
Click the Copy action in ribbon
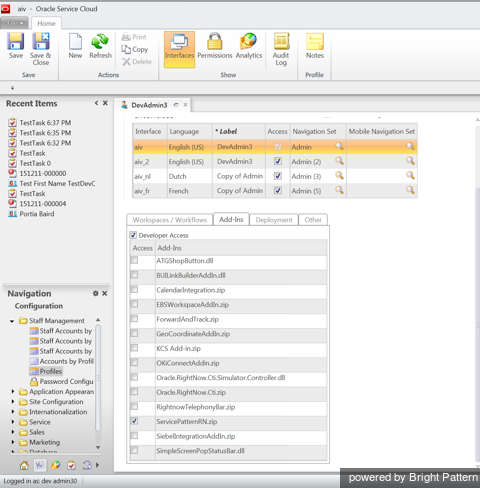(x=135, y=49)
